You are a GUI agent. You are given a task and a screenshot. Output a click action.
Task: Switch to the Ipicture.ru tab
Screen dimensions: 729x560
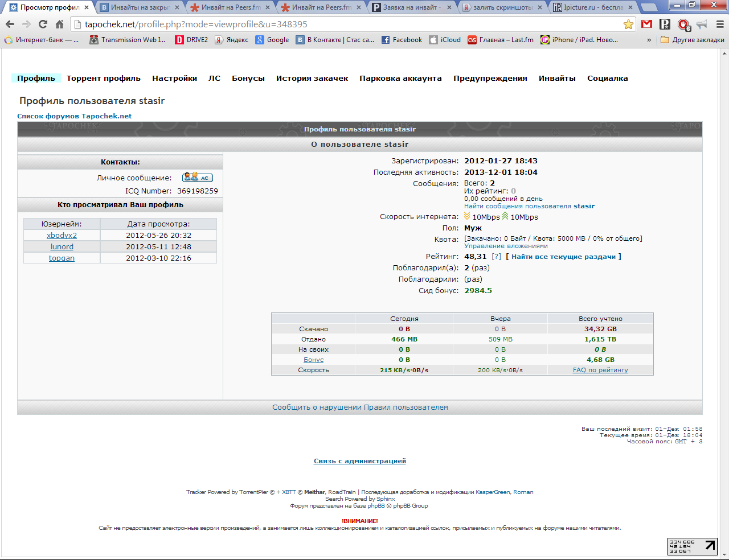pos(592,7)
